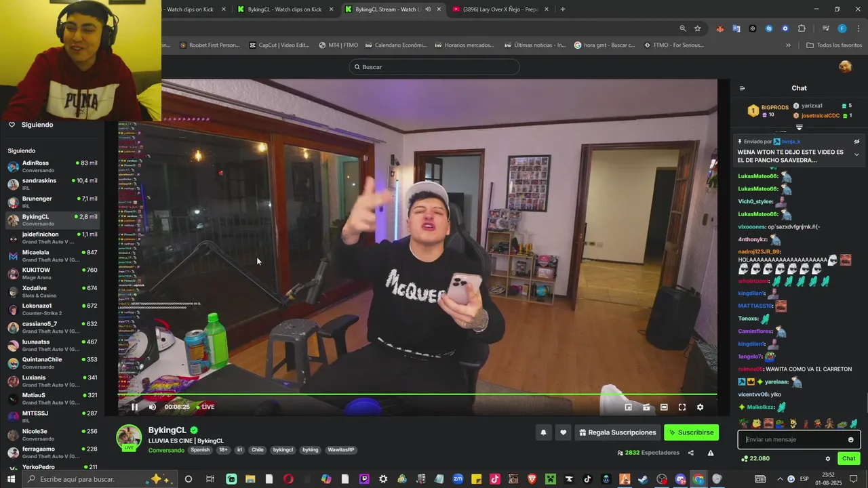Hide the pinned message eye icon
868x488 pixels.
tap(856, 142)
